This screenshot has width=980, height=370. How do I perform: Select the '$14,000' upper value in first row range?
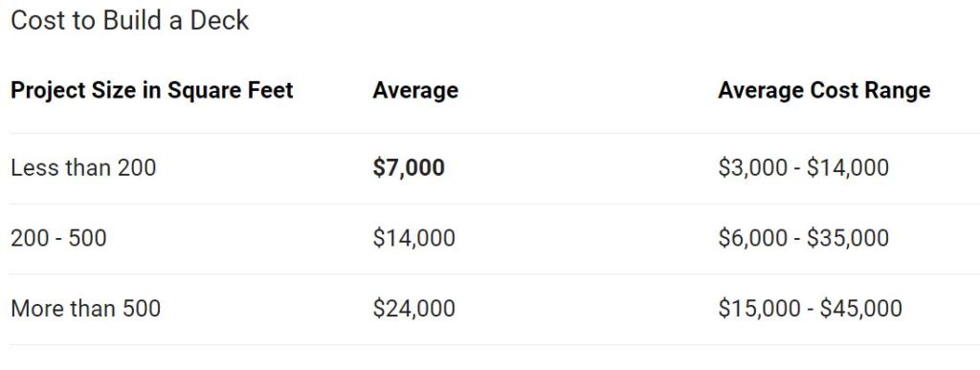point(848,167)
